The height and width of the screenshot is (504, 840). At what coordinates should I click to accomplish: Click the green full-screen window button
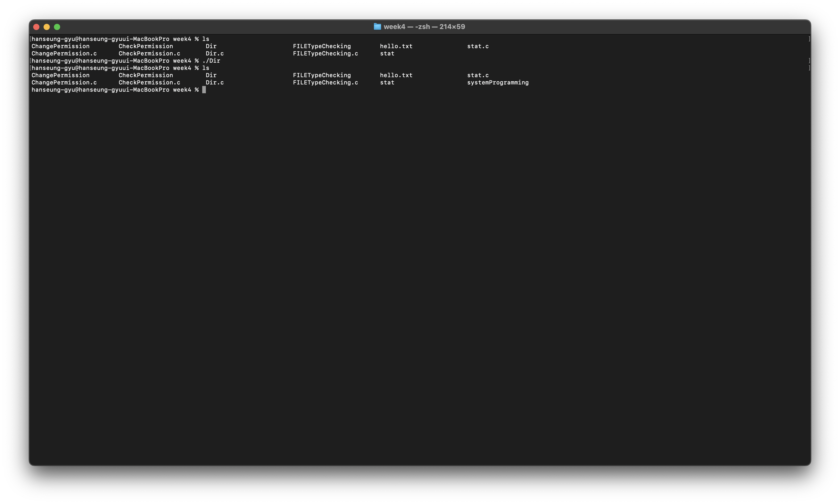pos(57,27)
